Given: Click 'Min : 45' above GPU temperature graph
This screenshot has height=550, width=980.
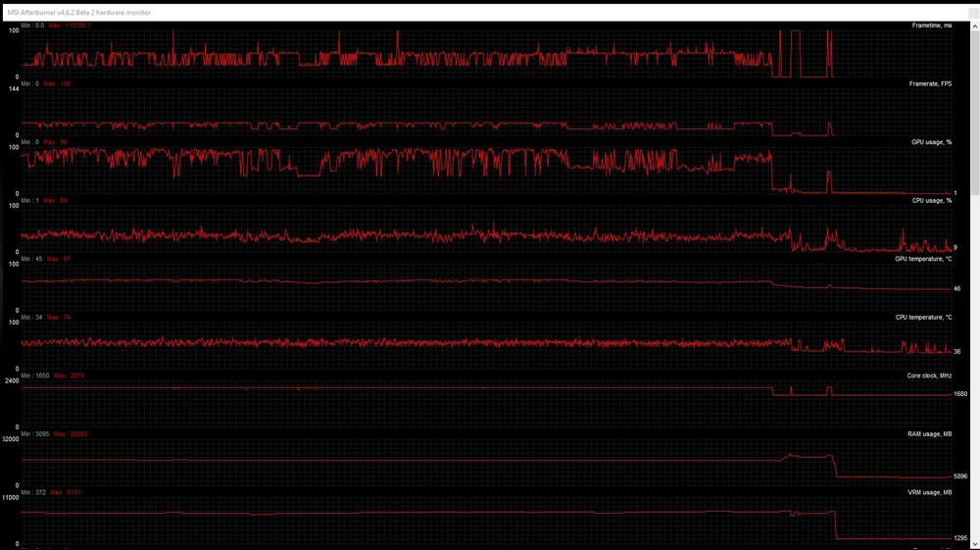Looking at the screenshot, I should (x=32, y=259).
